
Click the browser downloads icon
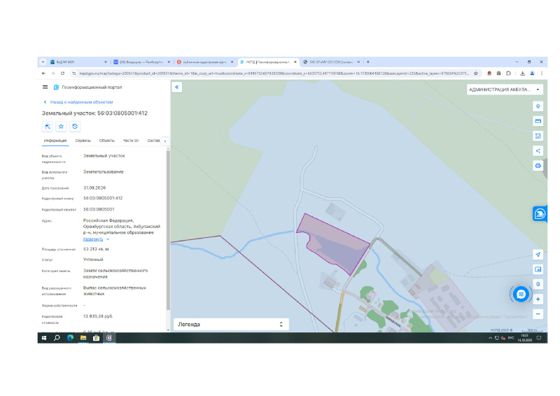[x=522, y=73]
